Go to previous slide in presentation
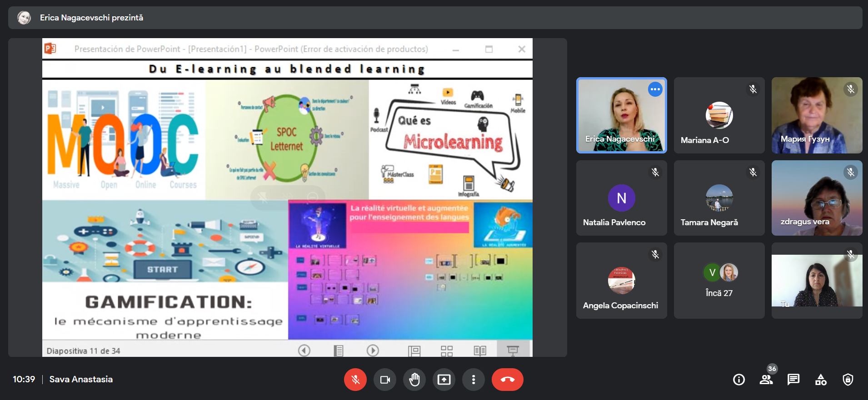 point(304,351)
